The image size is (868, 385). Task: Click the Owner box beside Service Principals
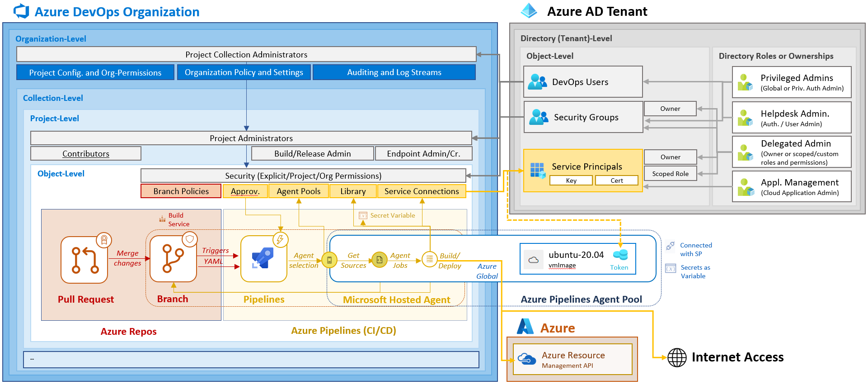670,157
